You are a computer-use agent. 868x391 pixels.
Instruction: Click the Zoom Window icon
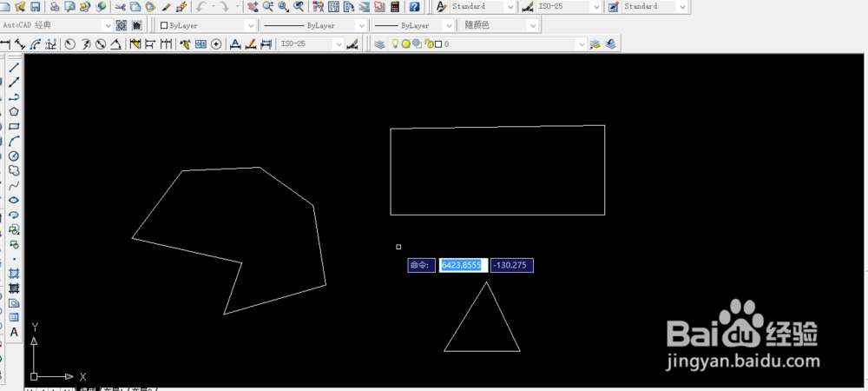click(x=283, y=7)
